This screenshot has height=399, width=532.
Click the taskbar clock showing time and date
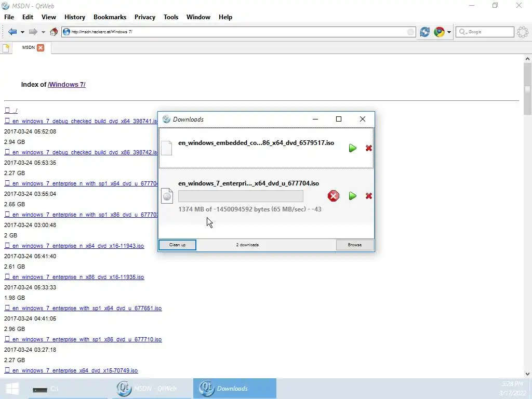click(x=513, y=389)
